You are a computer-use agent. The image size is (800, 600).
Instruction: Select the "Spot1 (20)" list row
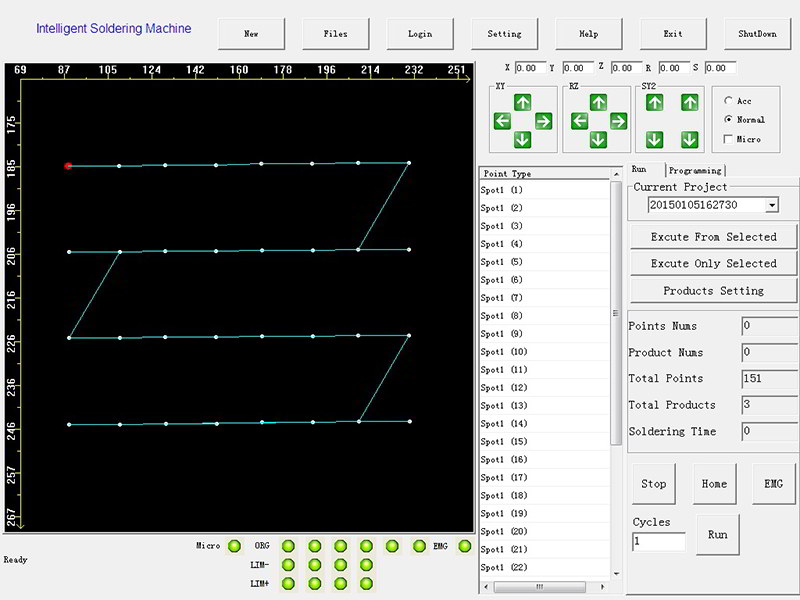point(545,531)
